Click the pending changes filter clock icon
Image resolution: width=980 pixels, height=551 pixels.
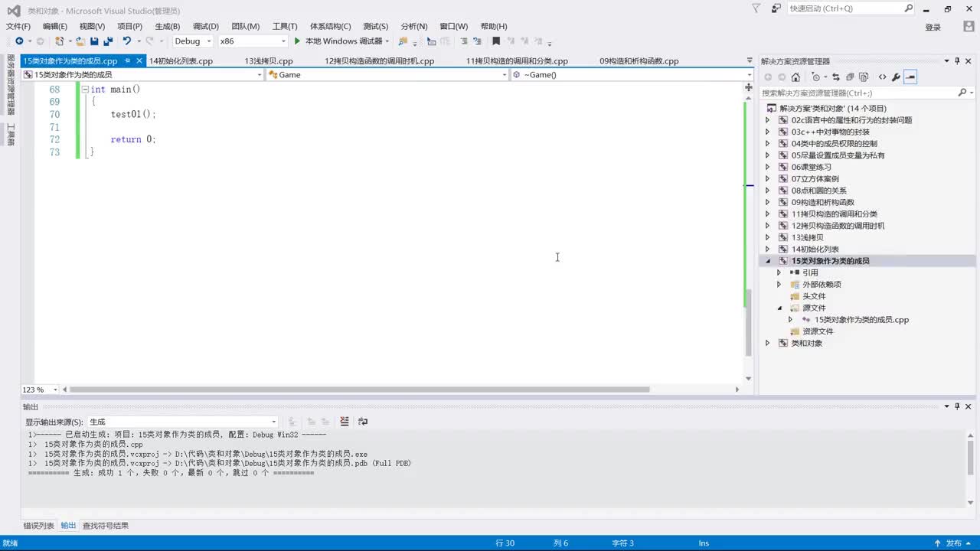click(818, 77)
